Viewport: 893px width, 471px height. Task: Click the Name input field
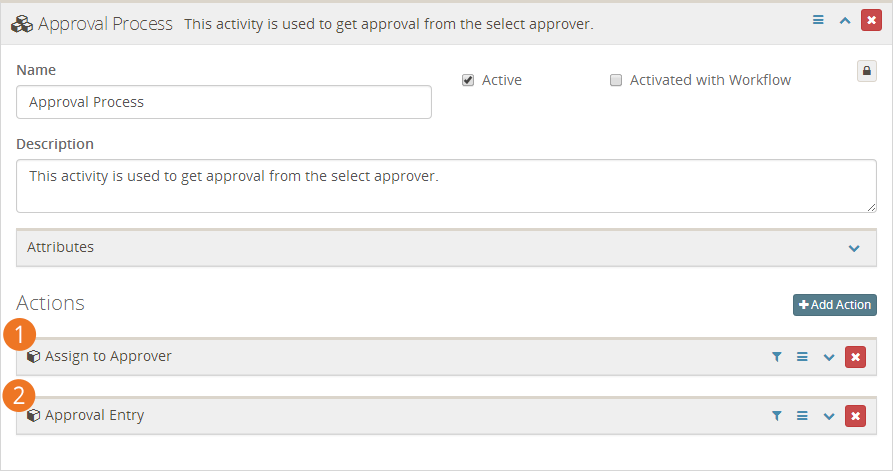(224, 102)
